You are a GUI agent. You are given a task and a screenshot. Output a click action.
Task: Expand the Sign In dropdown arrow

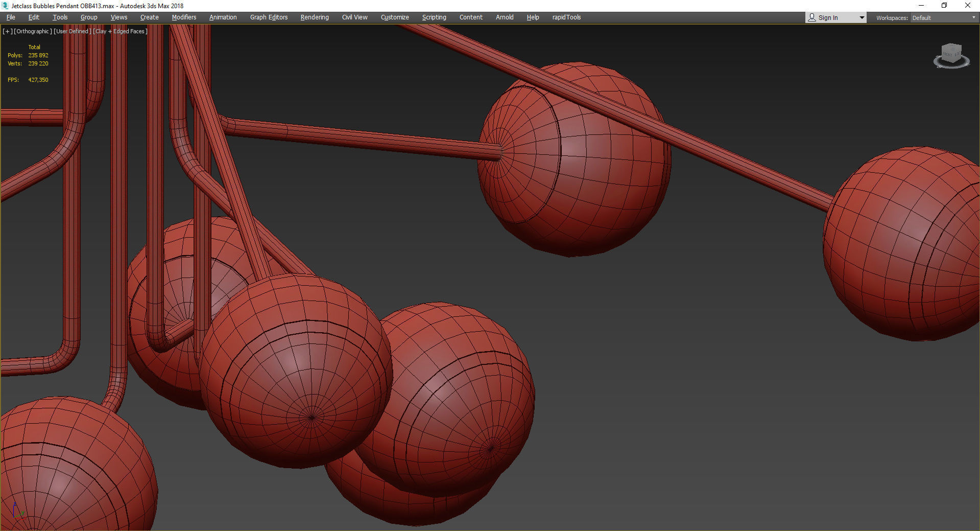[x=862, y=18]
